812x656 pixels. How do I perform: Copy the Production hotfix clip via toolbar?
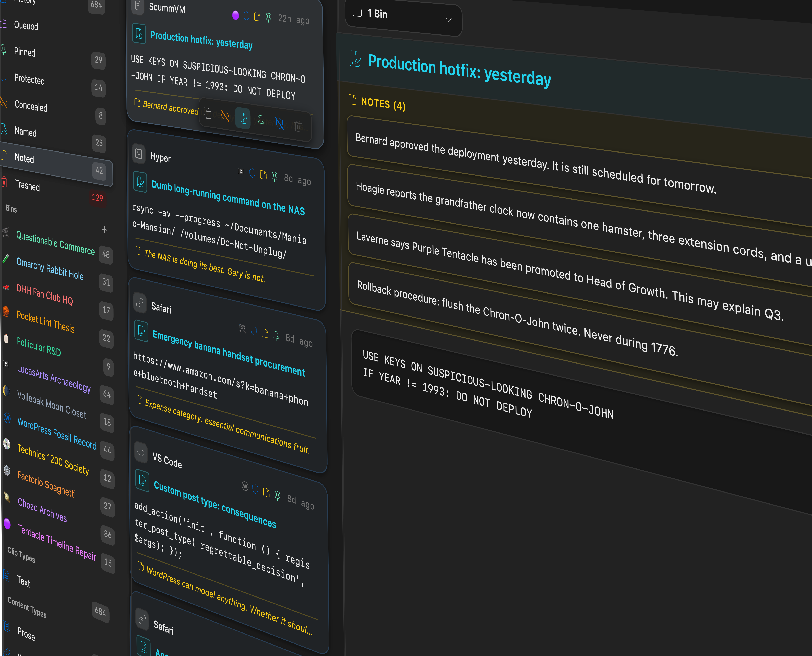[x=208, y=113]
